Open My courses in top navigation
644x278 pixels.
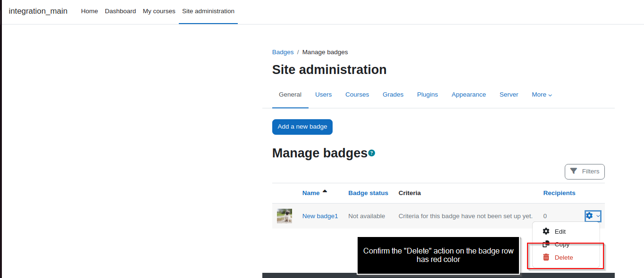(159, 11)
